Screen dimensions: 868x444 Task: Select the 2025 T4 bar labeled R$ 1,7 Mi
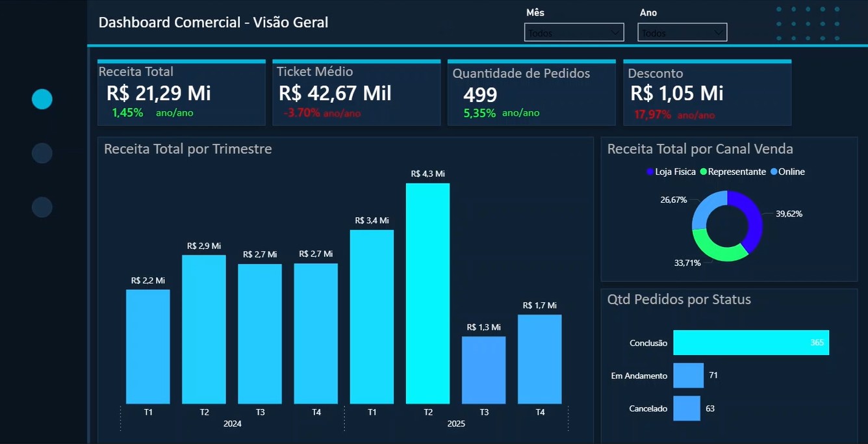pyautogui.click(x=540, y=359)
